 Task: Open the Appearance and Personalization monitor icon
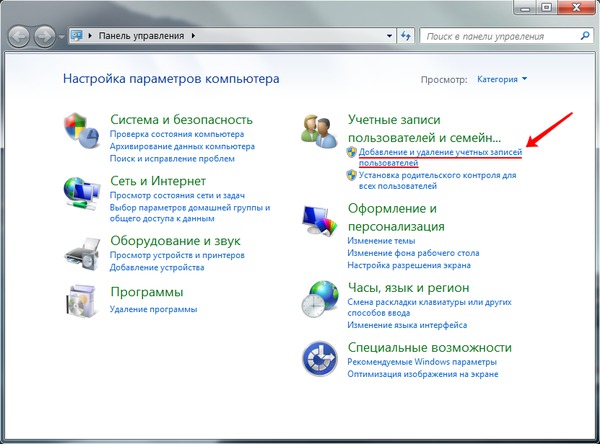tap(320, 220)
